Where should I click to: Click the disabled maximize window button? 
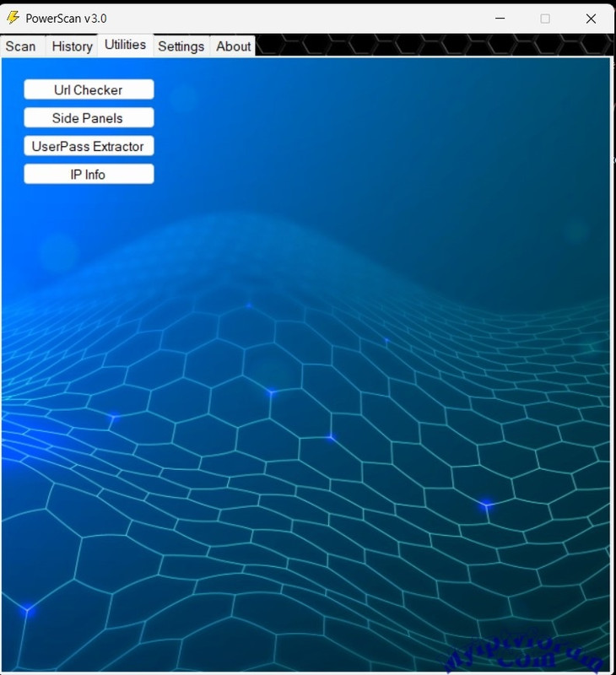[x=545, y=19]
